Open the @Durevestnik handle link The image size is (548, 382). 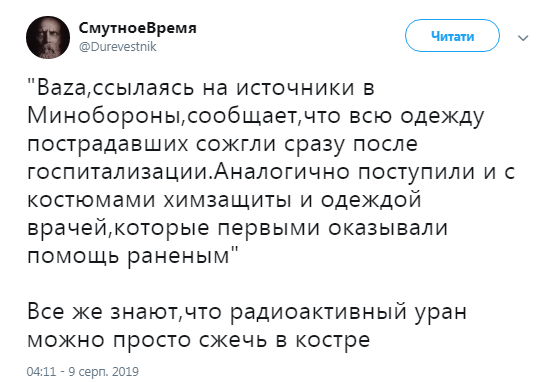[x=117, y=46]
